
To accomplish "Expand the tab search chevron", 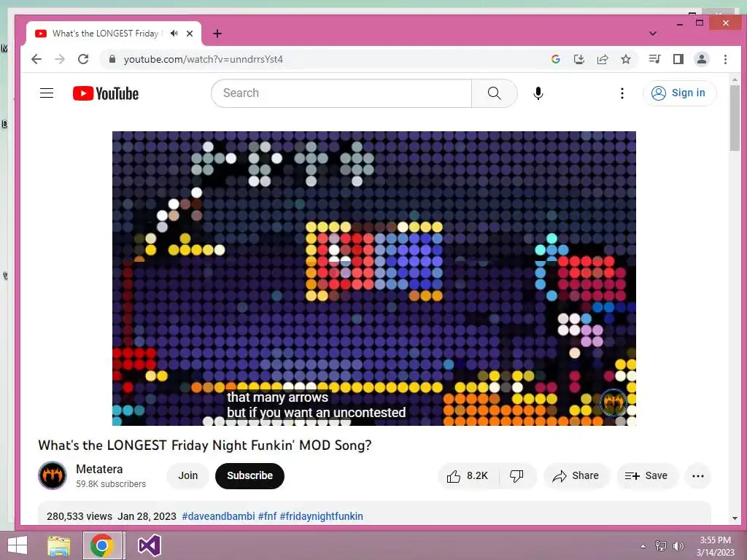I will tap(653, 34).
